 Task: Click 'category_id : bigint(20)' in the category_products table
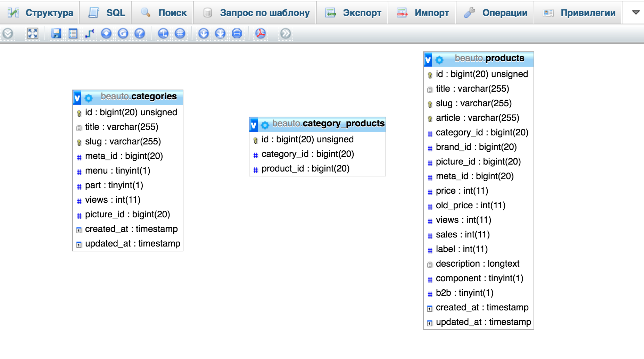tap(317, 154)
